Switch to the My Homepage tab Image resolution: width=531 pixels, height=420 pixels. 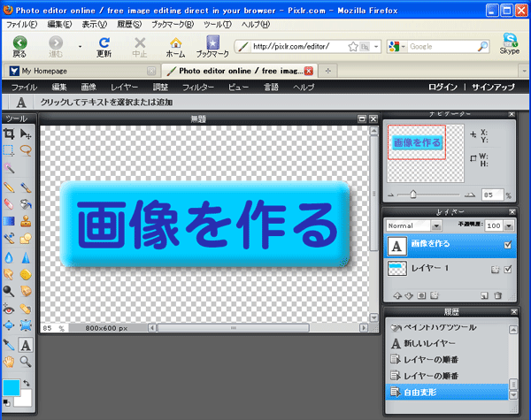81,71
